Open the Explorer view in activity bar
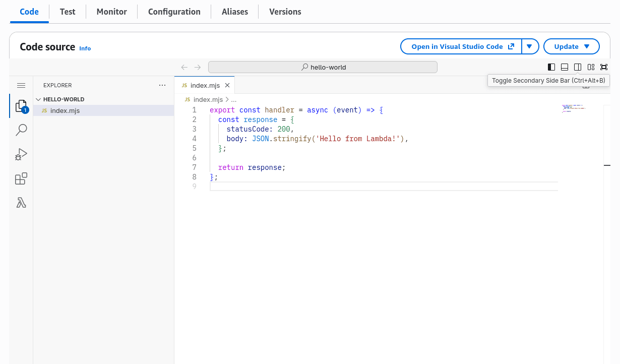 [21, 106]
